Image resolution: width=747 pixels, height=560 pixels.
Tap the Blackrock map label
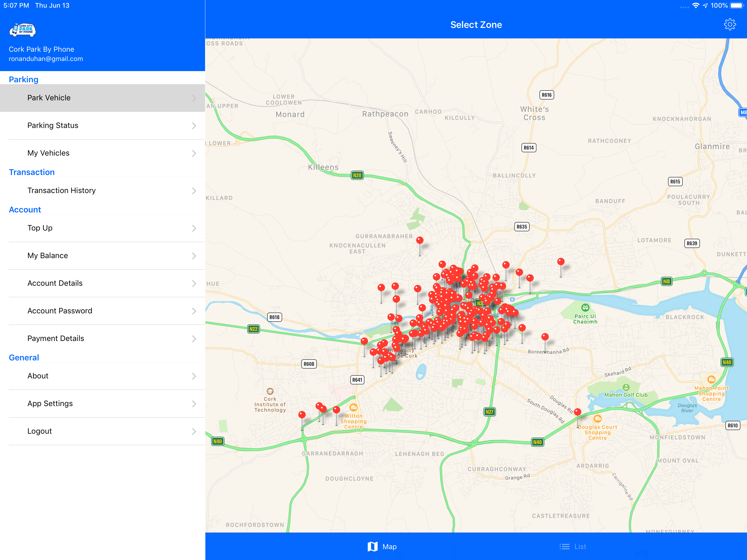pyautogui.click(x=685, y=317)
